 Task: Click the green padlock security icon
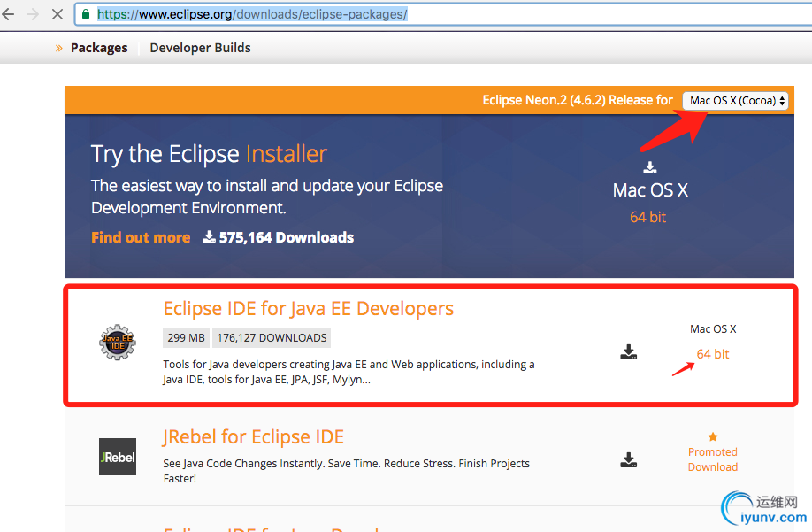(86, 14)
